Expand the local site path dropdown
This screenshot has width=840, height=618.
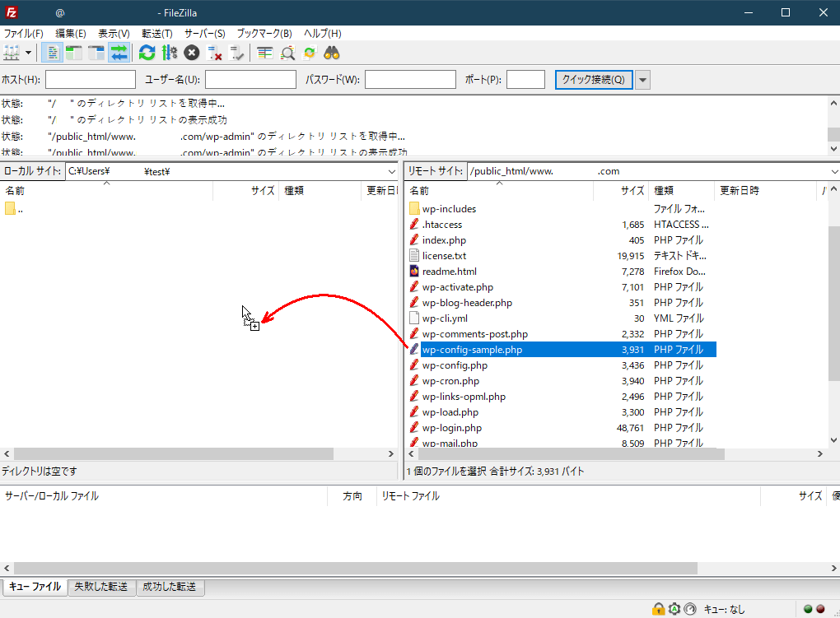coord(392,171)
